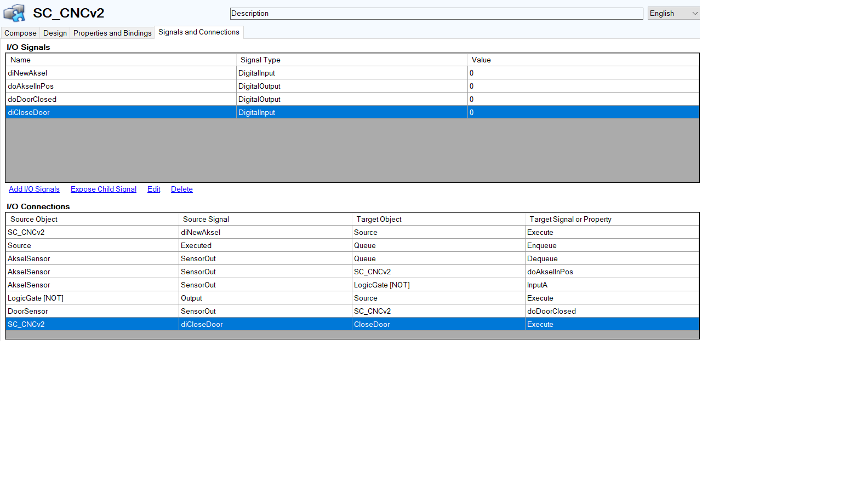Viewport: 868px width, 478px height.
Task: Click the Source Signal column header
Action: (265, 219)
